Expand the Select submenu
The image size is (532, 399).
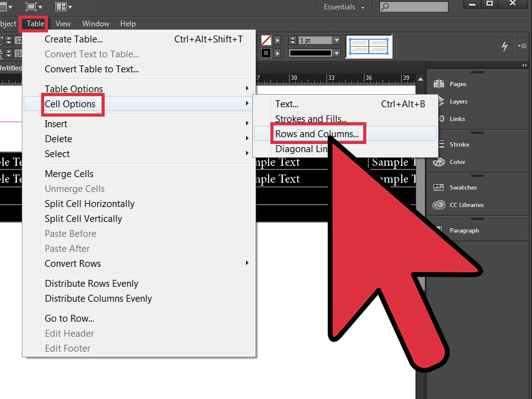(x=139, y=153)
